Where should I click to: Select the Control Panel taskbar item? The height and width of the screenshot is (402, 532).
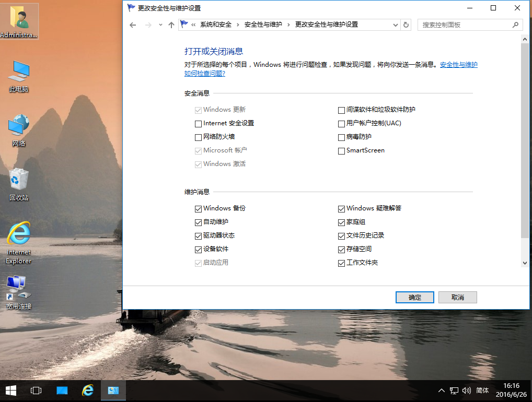[x=113, y=391]
